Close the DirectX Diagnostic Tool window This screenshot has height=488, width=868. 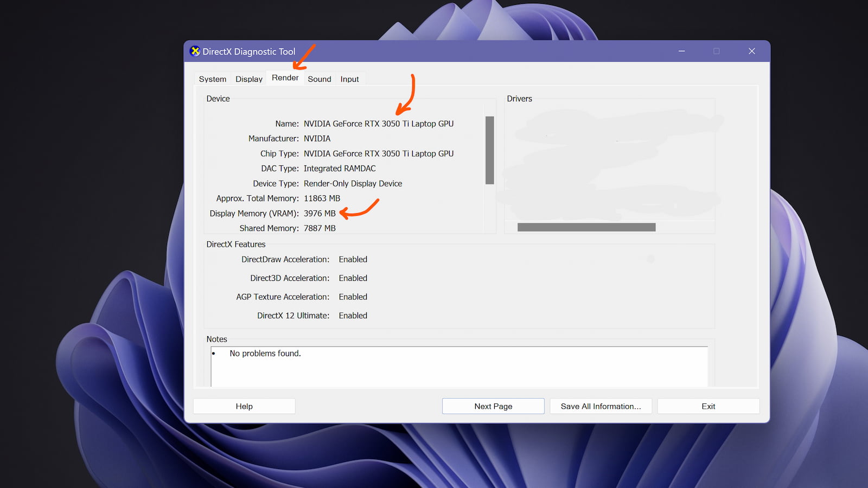point(751,51)
